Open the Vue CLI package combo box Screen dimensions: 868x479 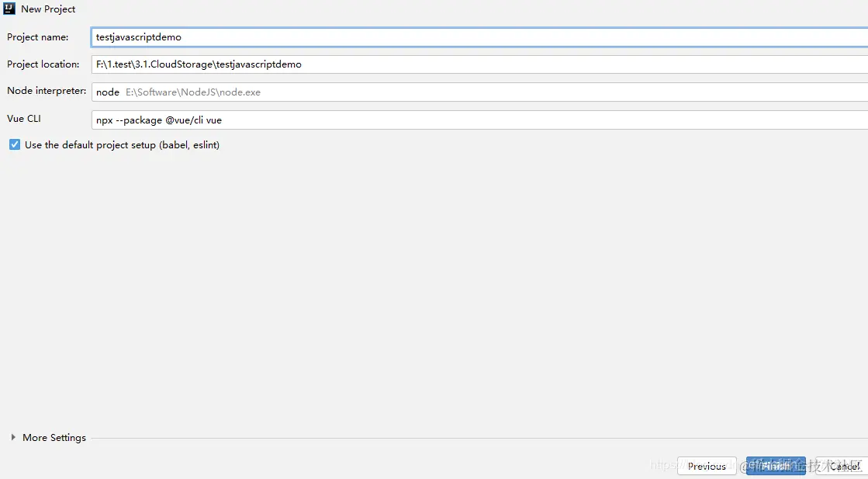click(479, 120)
